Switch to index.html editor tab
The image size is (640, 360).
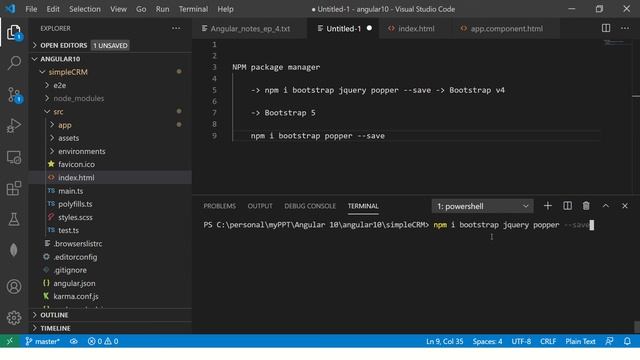click(416, 29)
